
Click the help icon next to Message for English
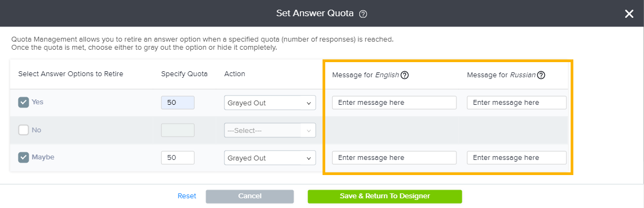[x=405, y=75]
